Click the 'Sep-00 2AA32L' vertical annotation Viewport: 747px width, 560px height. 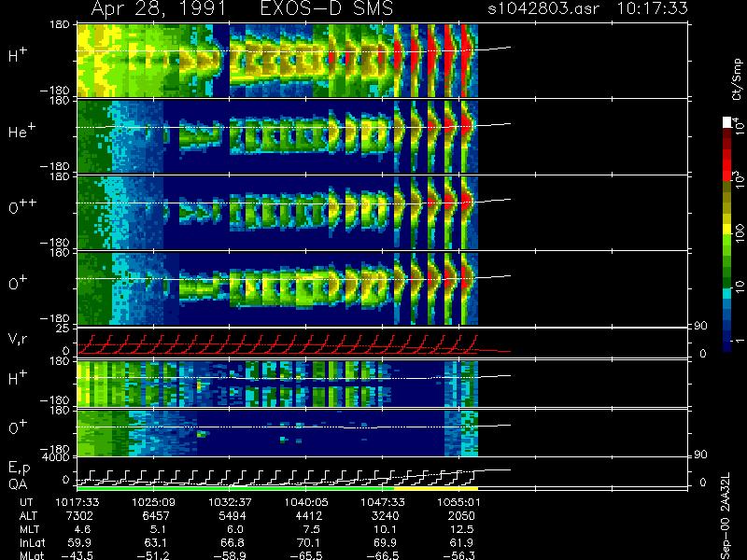coord(726,517)
